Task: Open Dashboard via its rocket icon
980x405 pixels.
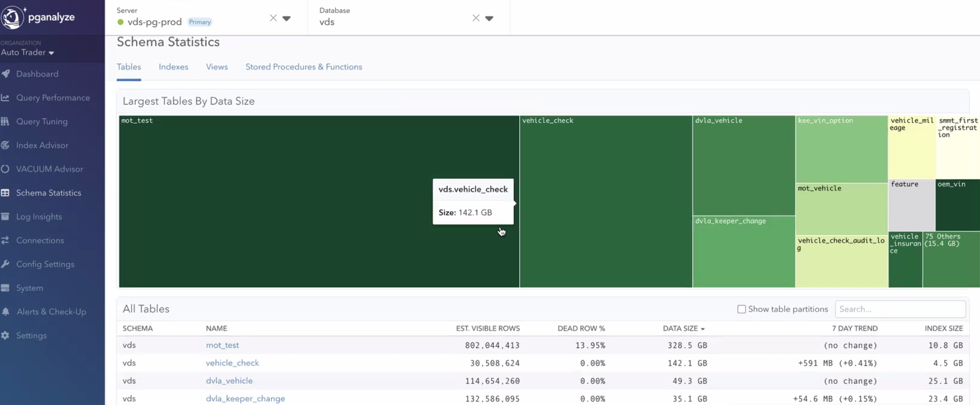Action: [x=6, y=74]
